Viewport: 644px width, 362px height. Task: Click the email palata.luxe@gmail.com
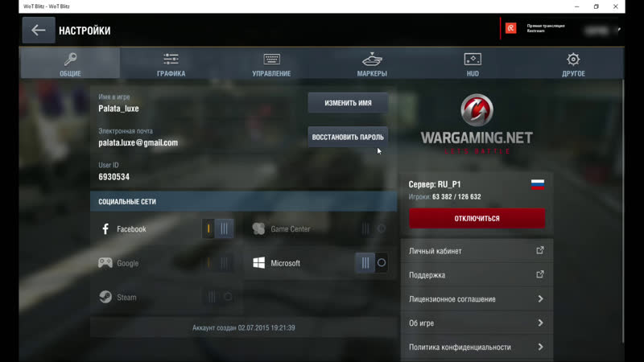(x=138, y=143)
